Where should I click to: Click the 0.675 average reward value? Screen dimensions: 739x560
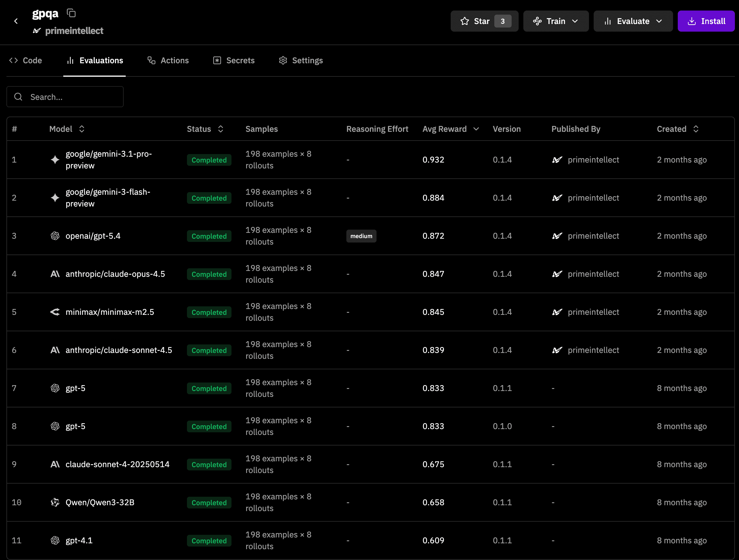[433, 464]
